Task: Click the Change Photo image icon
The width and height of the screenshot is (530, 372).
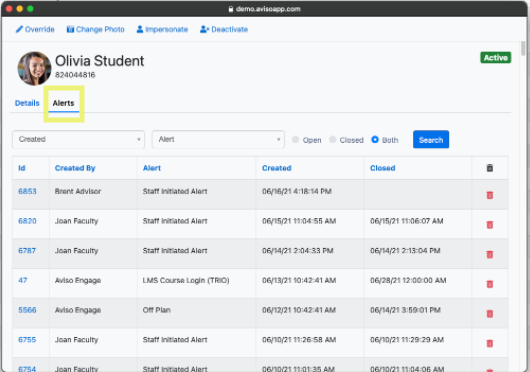Action: [70, 29]
